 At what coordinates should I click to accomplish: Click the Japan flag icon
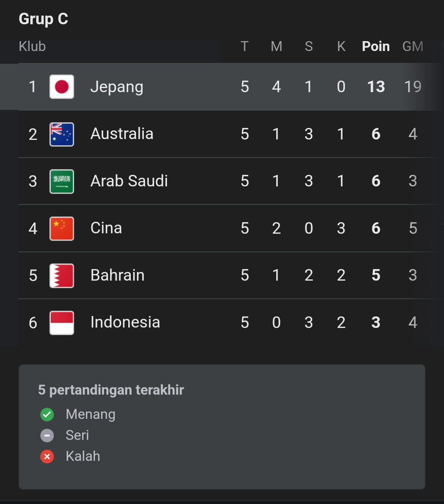click(62, 87)
